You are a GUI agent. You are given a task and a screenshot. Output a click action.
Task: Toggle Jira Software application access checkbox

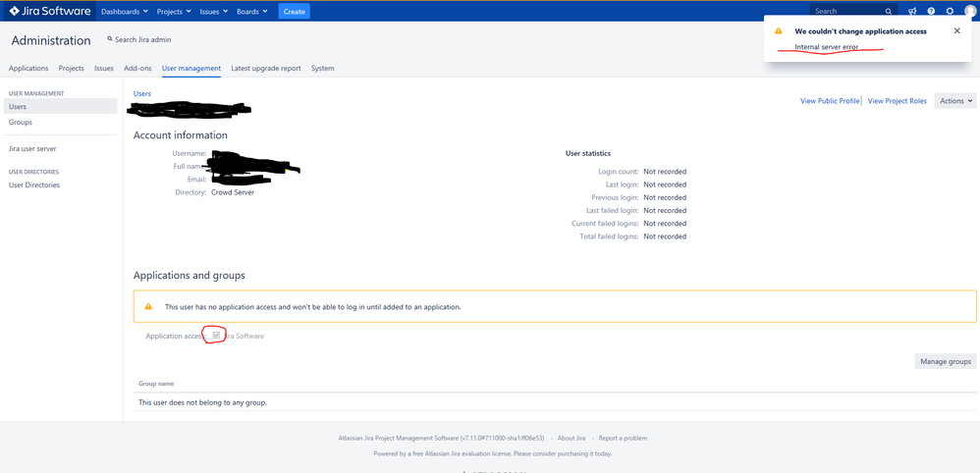(216, 336)
